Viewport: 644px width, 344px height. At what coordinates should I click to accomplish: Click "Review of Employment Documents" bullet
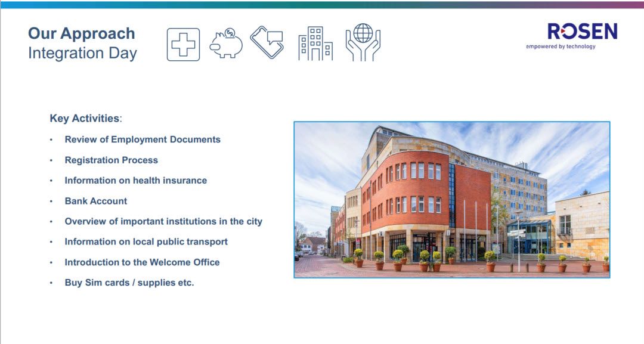[x=143, y=139]
